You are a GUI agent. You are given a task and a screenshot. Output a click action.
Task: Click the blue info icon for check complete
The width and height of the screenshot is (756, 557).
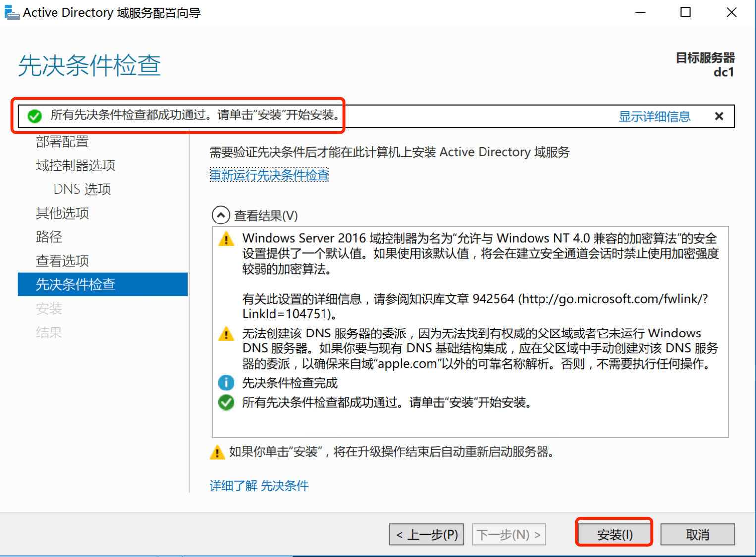[x=226, y=383]
